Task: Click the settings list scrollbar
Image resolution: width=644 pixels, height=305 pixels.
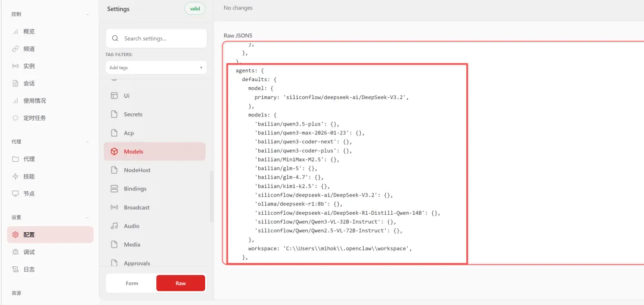Action: point(212,196)
